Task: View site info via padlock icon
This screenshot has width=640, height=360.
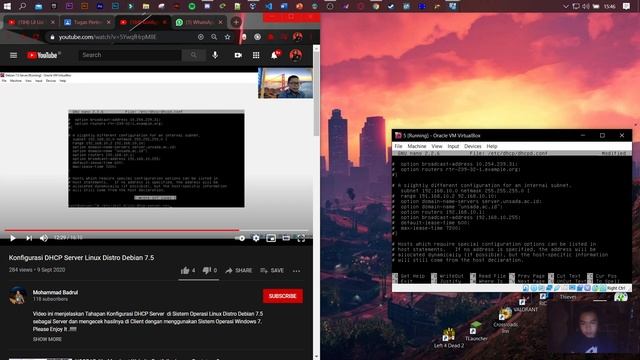Action: pos(52,37)
